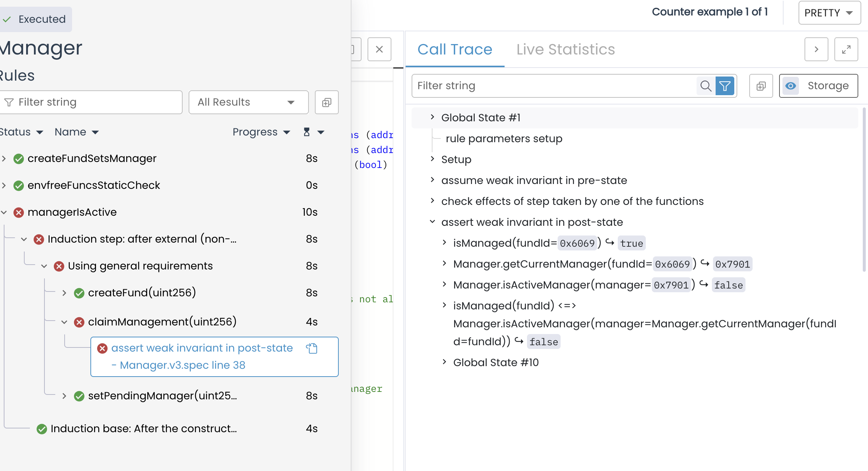Switch to the Live Statistics tab
This screenshot has width=868, height=471.
pyautogui.click(x=565, y=49)
